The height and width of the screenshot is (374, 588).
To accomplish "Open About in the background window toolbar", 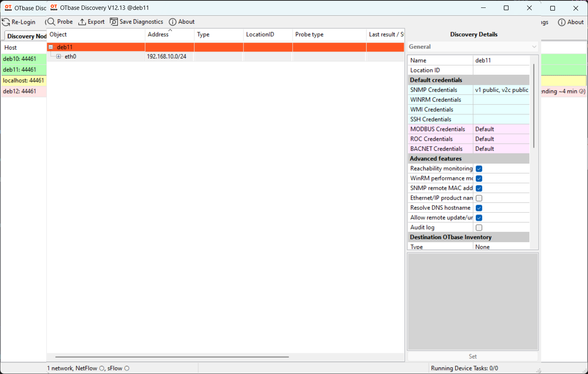I will pos(571,22).
